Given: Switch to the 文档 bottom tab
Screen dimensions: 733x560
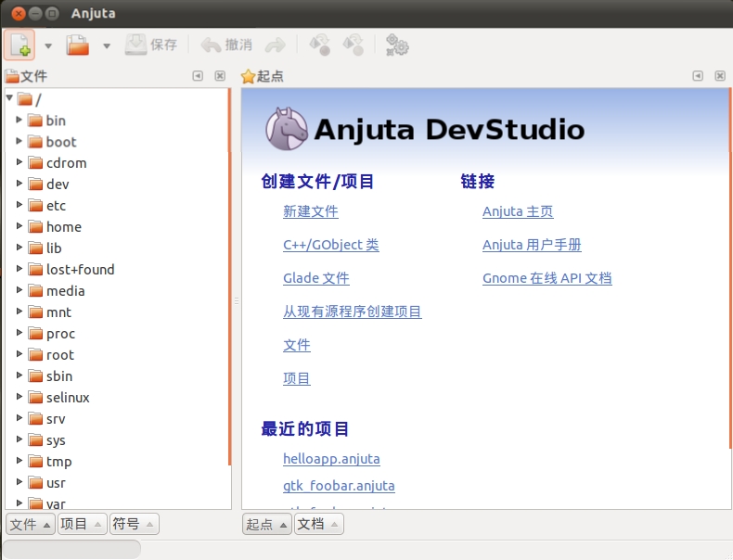Looking at the screenshot, I should [x=319, y=524].
